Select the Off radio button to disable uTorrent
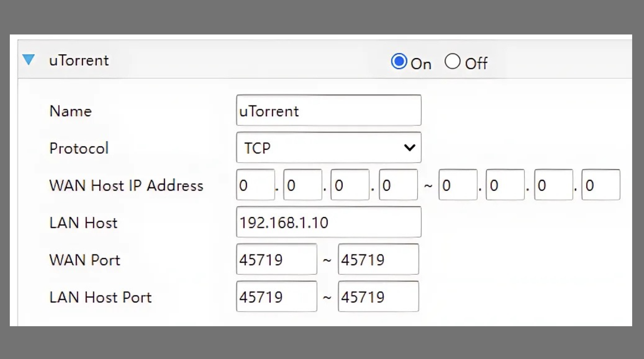This screenshot has height=359, width=644. click(452, 61)
